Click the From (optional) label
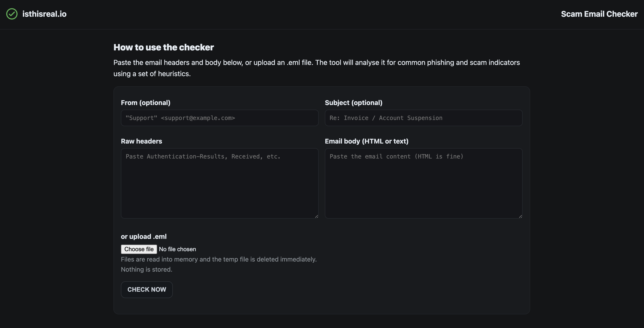This screenshot has width=644, height=328. [x=146, y=103]
